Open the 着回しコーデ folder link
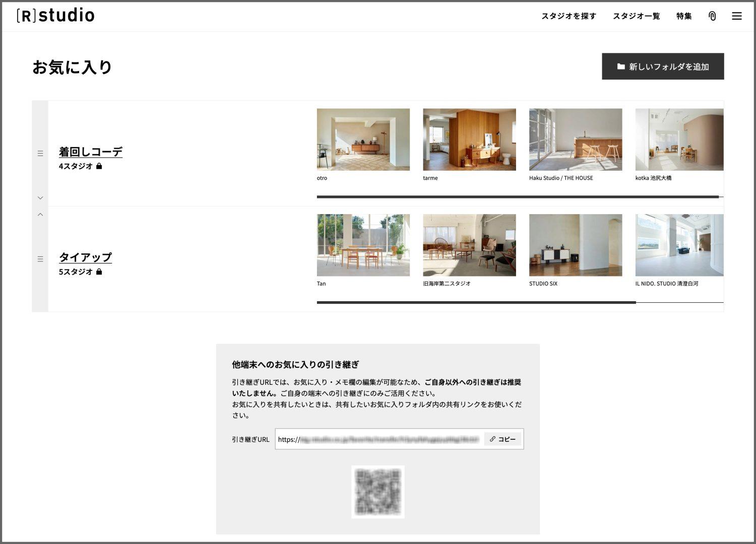Image resolution: width=756 pixels, height=544 pixels. coord(91,152)
